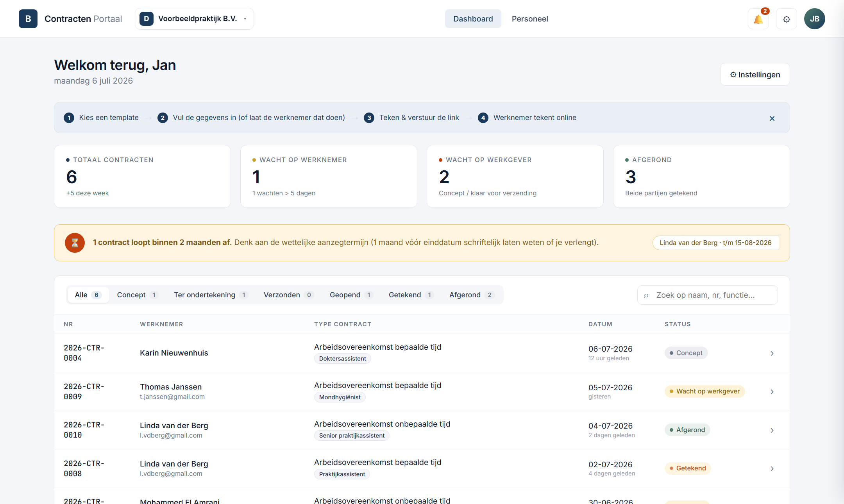Click the Wacht op werkgever status badge
The image size is (844, 504).
(705, 391)
